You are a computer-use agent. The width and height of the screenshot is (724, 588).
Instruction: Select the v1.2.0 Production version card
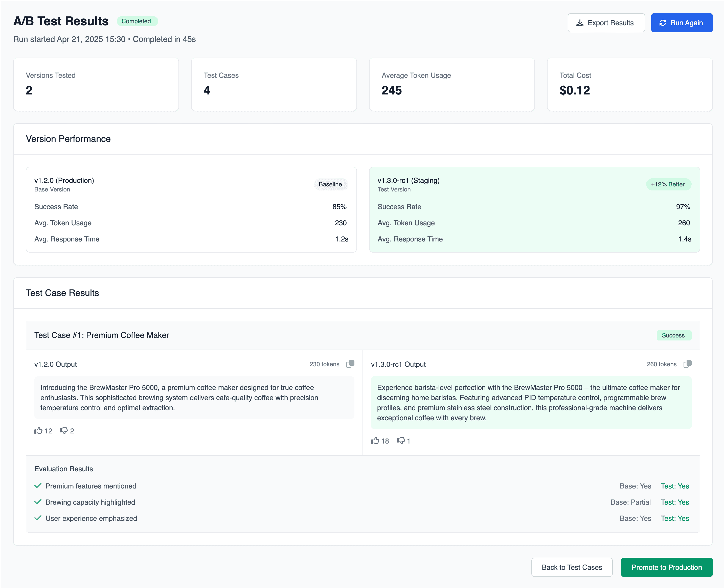coord(191,209)
